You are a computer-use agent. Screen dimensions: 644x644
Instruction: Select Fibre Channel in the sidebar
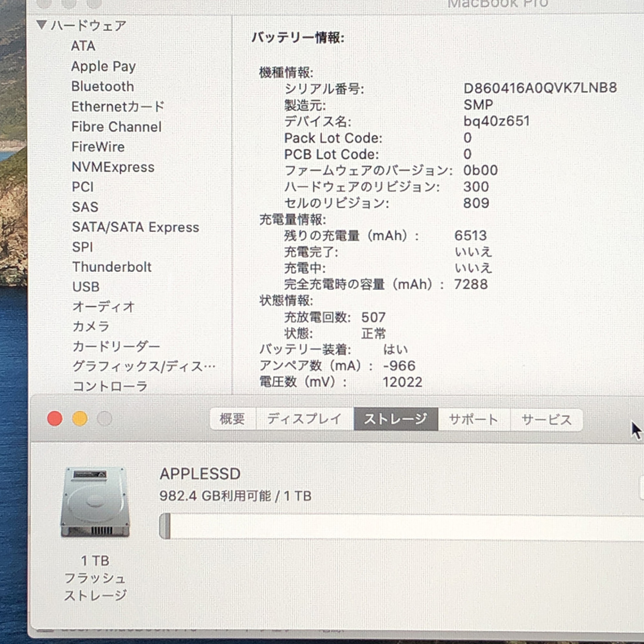tap(117, 126)
